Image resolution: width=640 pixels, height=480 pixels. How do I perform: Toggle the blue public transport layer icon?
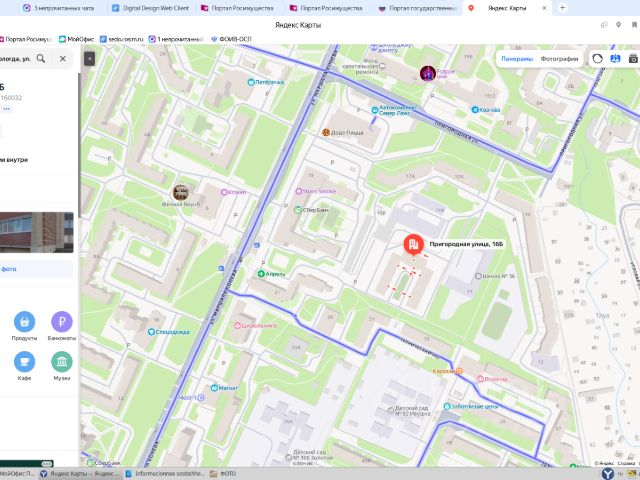point(615,59)
